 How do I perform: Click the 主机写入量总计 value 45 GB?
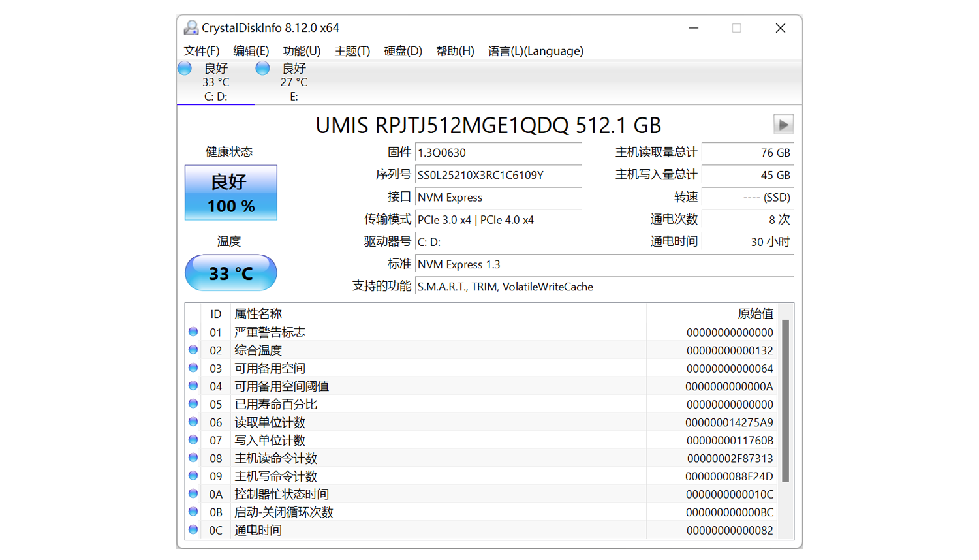(x=748, y=175)
